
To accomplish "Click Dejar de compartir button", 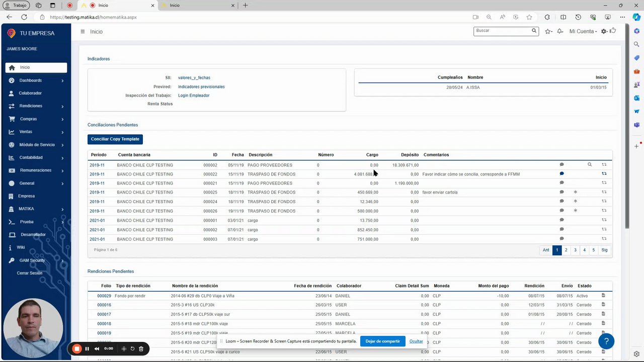I will [x=383, y=341].
